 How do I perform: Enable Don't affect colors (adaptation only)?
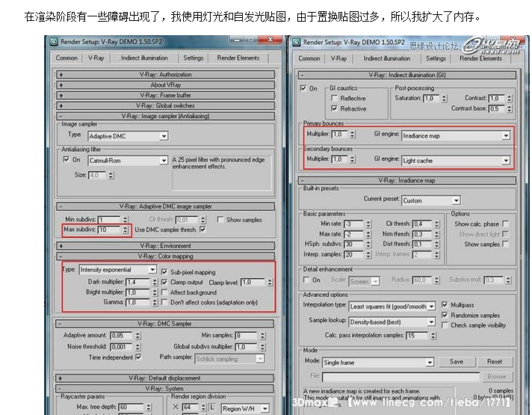[164, 302]
